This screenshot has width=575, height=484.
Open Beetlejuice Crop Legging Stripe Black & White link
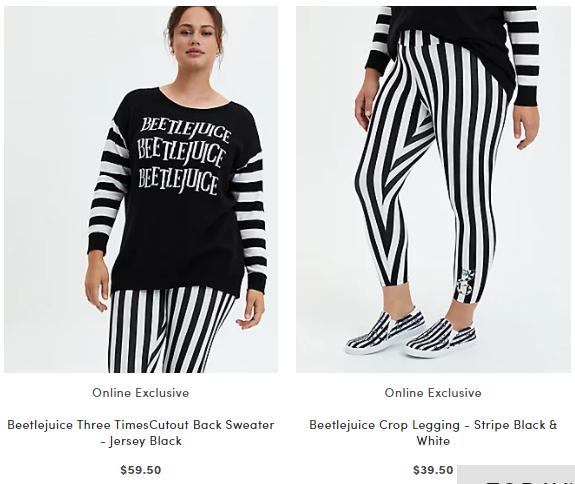click(433, 433)
